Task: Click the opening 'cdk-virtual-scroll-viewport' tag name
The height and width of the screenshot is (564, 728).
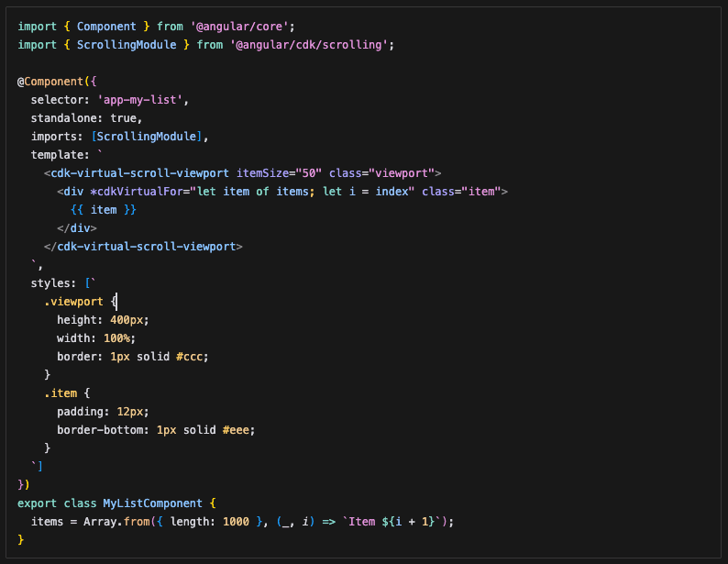Action: (139, 173)
